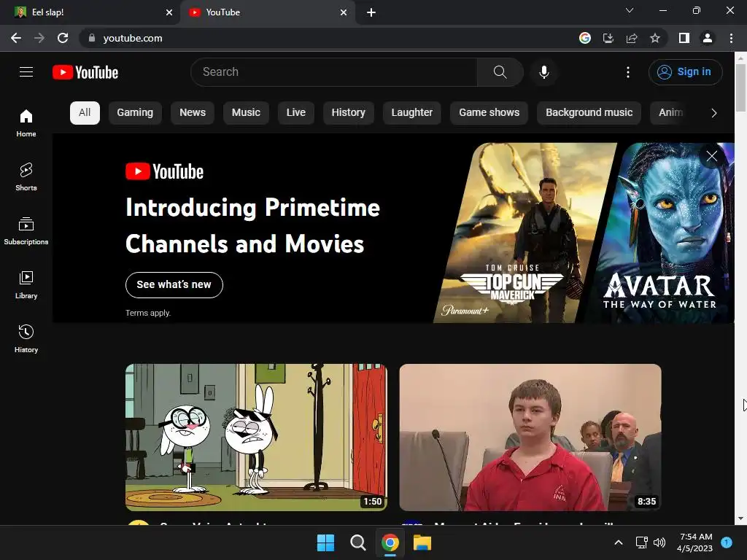This screenshot has height=560, width=747.
Task: Switch to the Eel slap! tab
Action: (90, 12)
